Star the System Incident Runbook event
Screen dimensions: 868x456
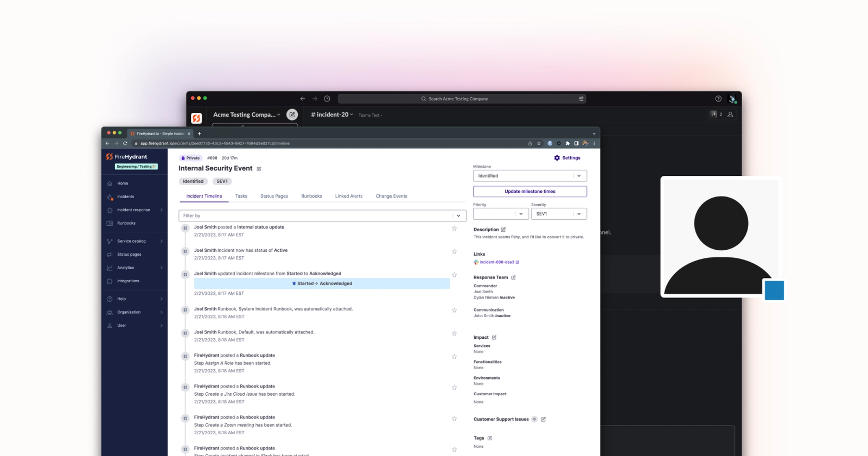pyautogui.click(x=454, y=311)
